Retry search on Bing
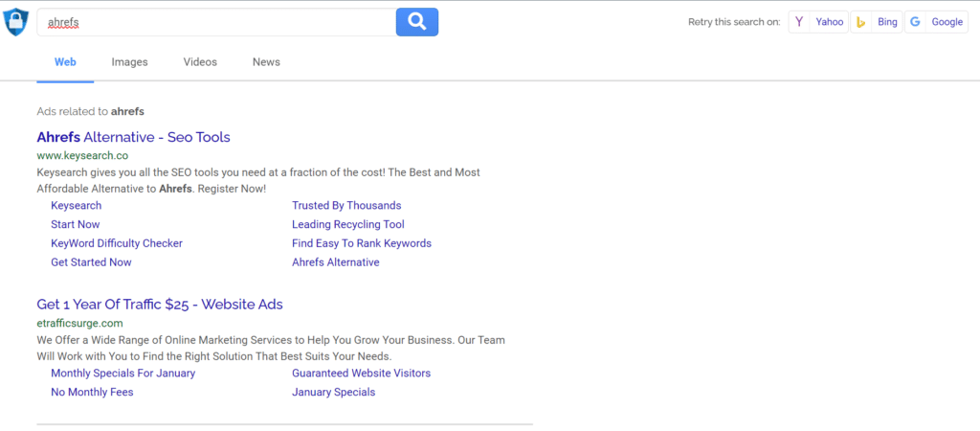 point(877,22)
